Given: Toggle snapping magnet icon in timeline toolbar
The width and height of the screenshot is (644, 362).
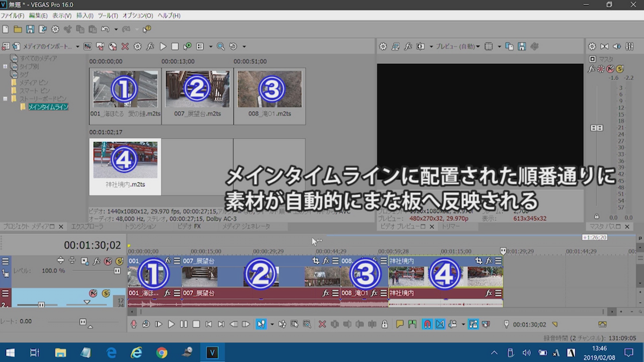Looking at the screenshot, I should point(427,324).
